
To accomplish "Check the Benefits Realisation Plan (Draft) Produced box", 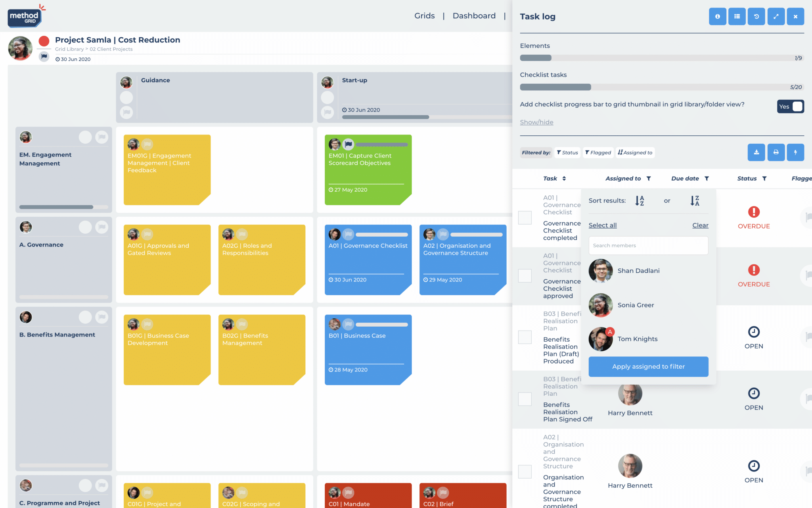I will tap(525, 337).
